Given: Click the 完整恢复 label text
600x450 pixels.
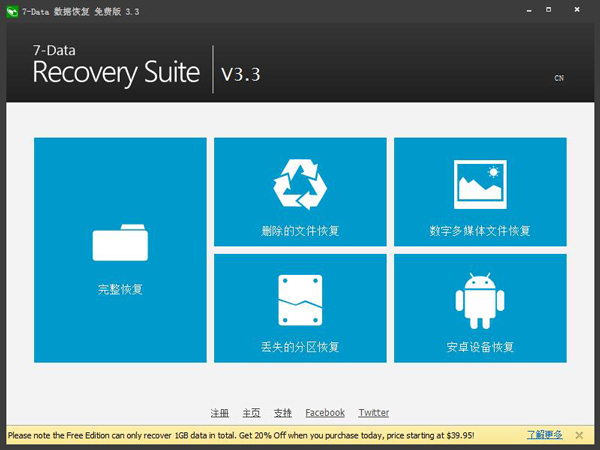Looking at the screenshot, I should point(120,289).
